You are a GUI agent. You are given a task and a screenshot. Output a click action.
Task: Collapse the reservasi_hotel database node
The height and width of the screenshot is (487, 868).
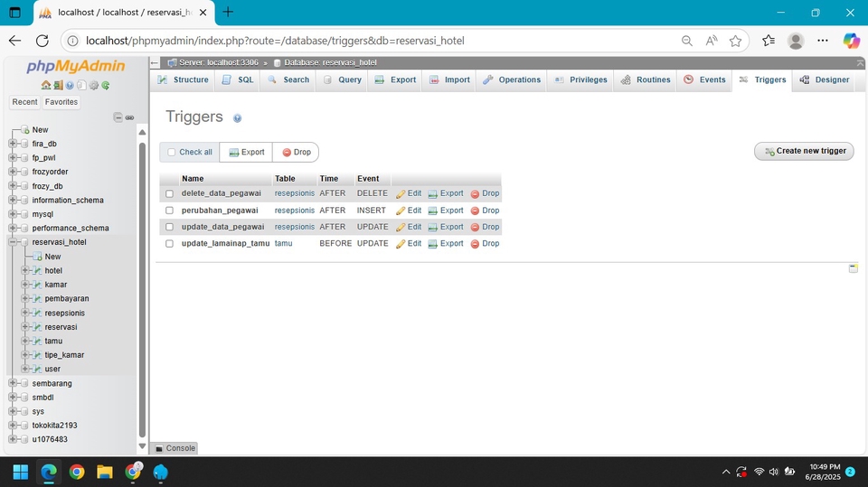[x=13, y=242]
